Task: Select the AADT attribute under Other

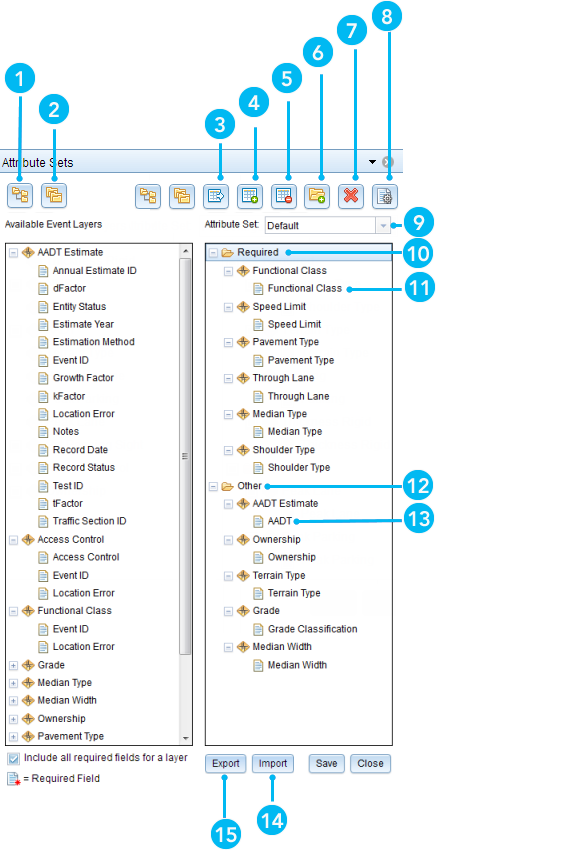Action: 280,521
